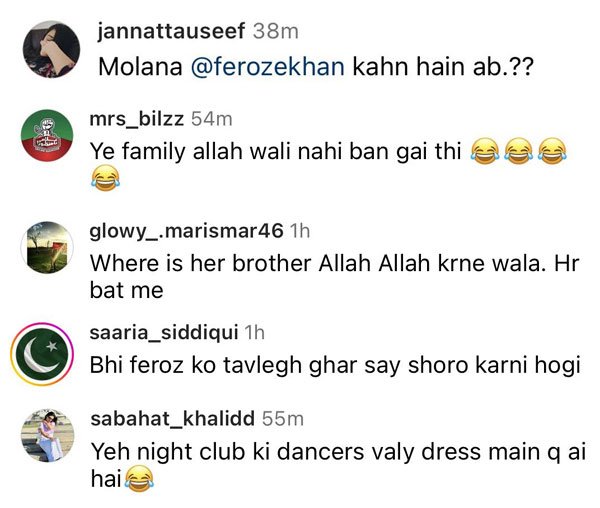Click the 55m timestamp
This screenshot has height=508, width=600.
coord(283,418)
